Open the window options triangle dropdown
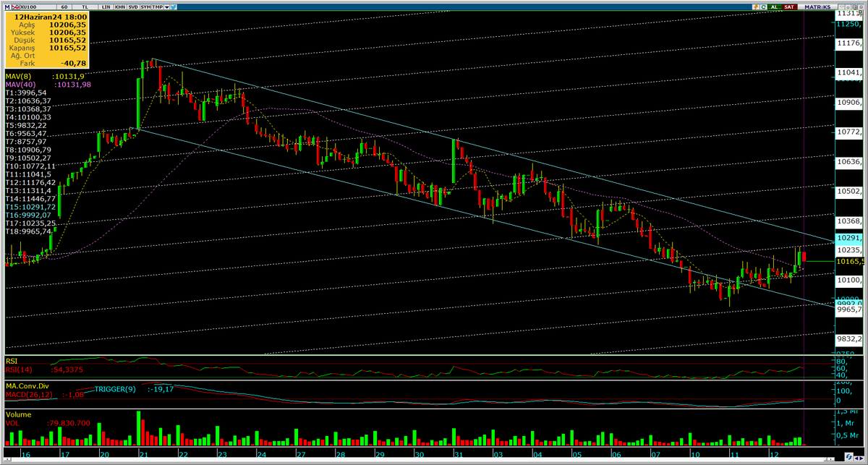Image resolution: width=868 pixels, height=465 pixels. click(841, 7)
